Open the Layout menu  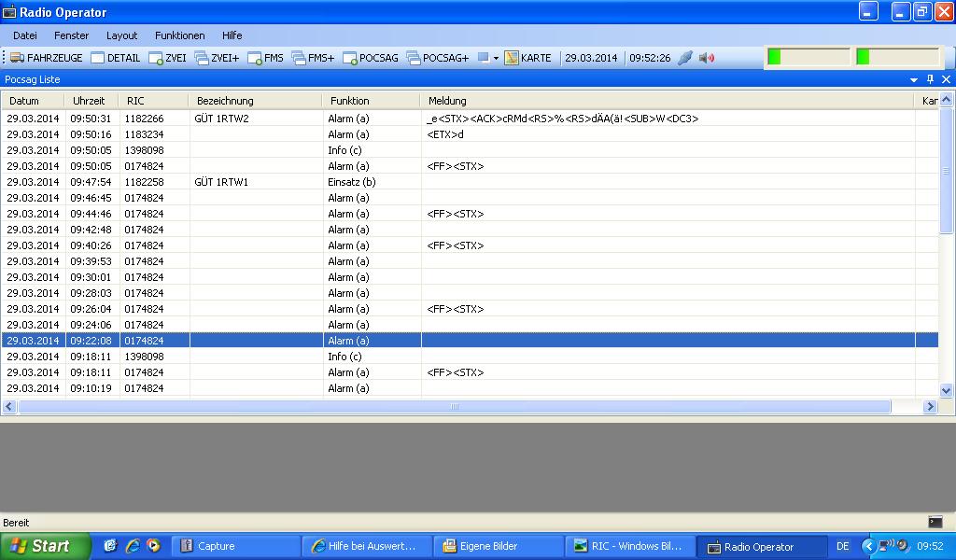[121, 35]
